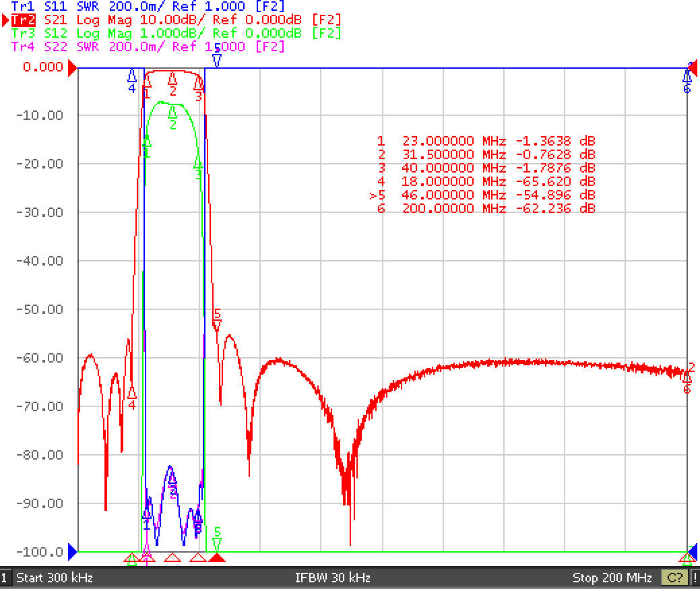Select marker 6 row 200.00000 MHz in table

click(486, 208)
